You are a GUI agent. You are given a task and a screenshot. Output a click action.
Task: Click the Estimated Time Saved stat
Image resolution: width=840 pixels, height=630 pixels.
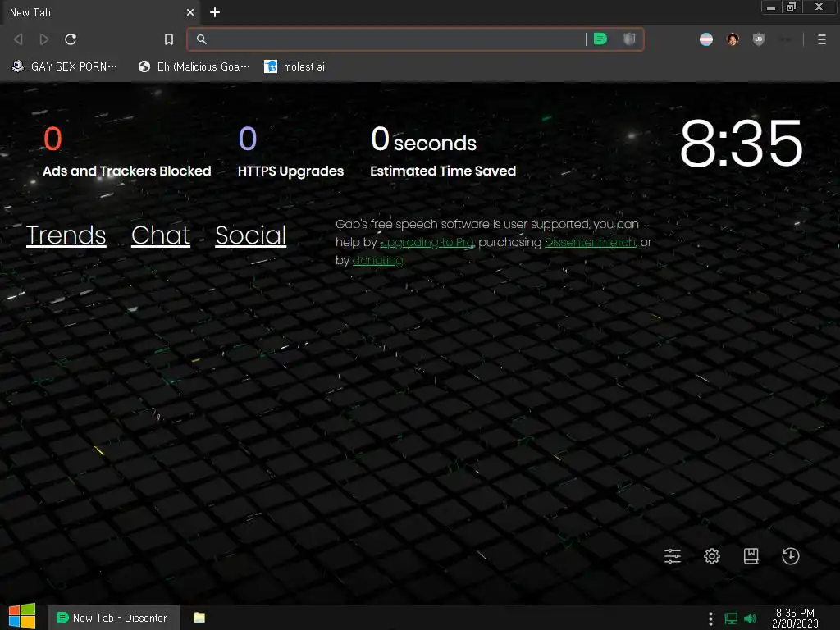click(443, 152)
